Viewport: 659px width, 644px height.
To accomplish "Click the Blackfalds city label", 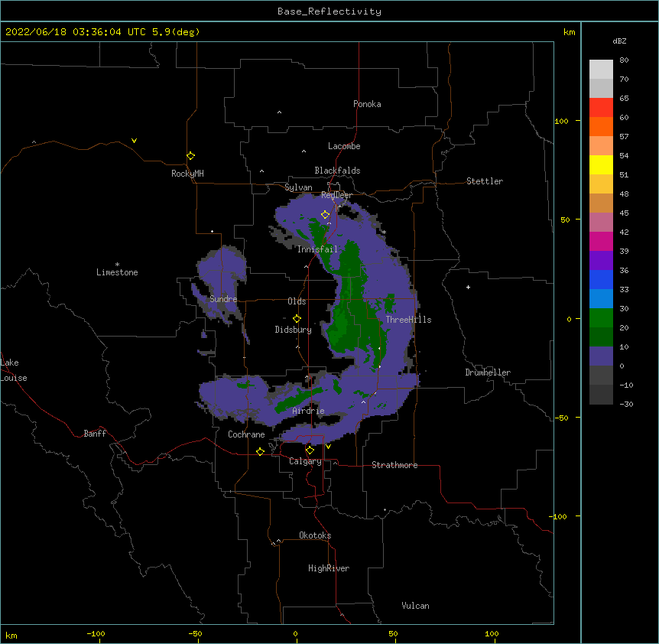I will (337, 171).
